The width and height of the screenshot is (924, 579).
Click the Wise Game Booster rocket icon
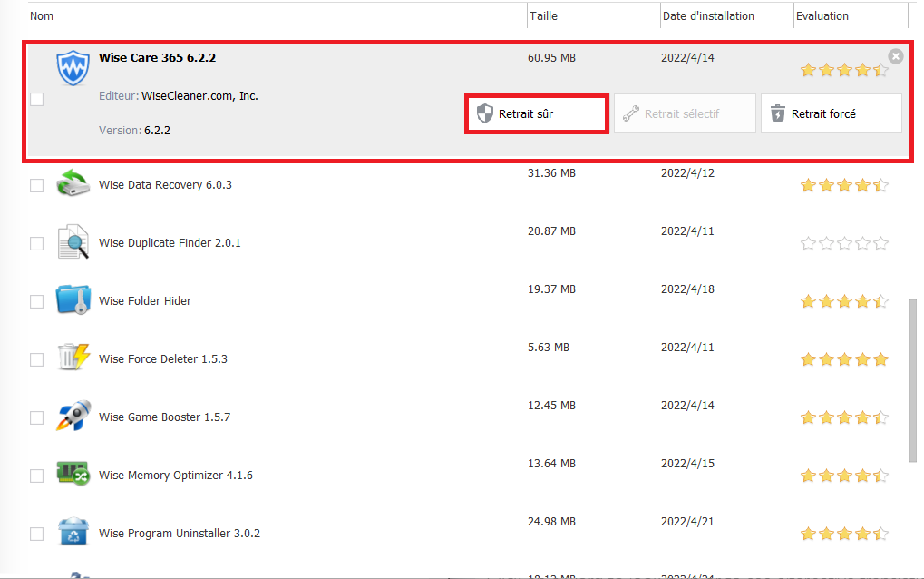pos(73,416)
